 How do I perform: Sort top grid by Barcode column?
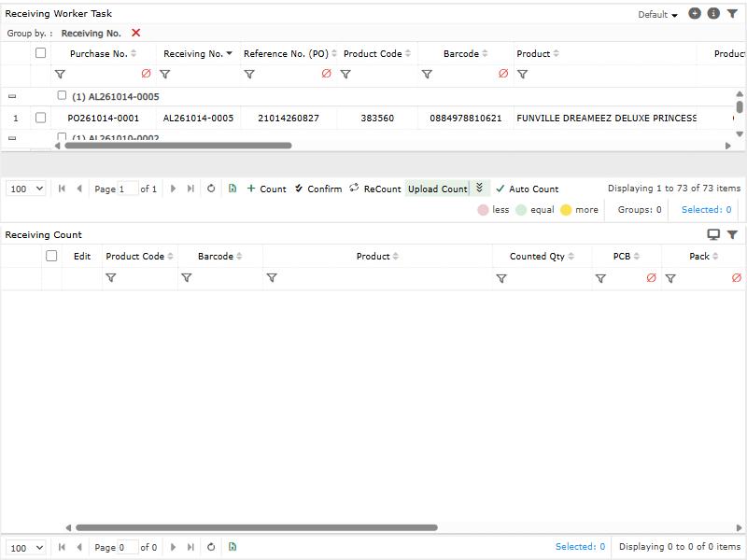tap(465, 54)
